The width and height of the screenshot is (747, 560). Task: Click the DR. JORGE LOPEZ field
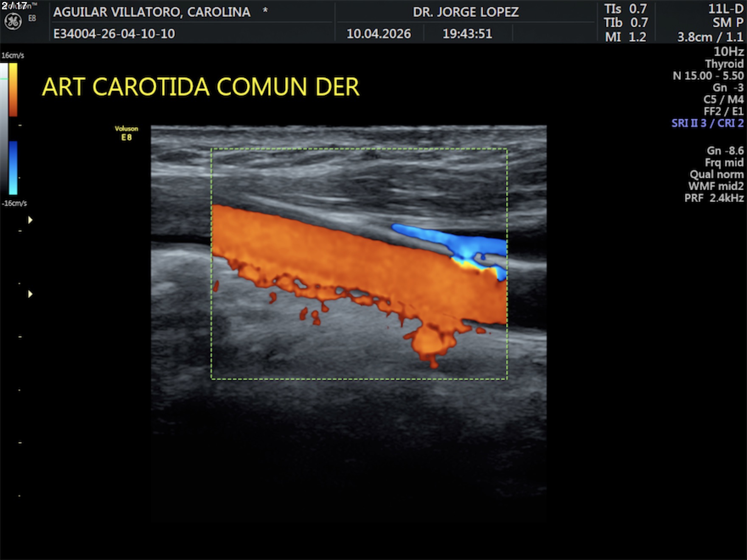[x=466, y=12]
